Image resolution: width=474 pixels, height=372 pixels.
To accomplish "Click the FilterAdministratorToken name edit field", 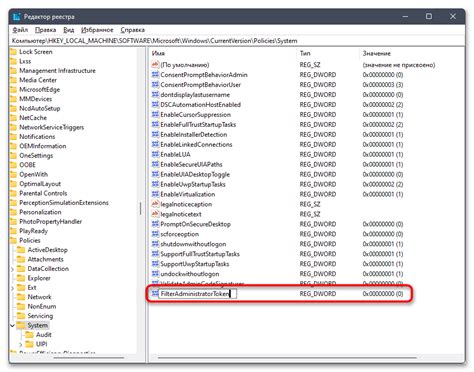I will (x=198, y=294).
